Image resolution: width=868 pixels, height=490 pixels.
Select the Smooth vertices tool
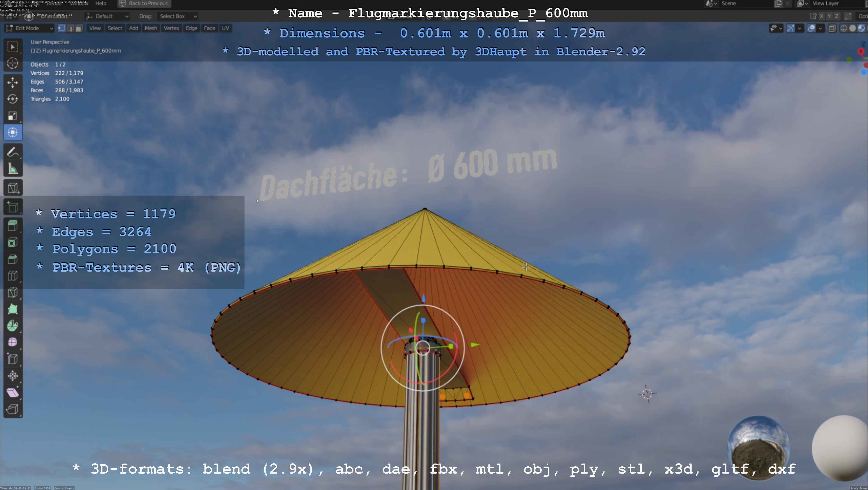[13, 342]
